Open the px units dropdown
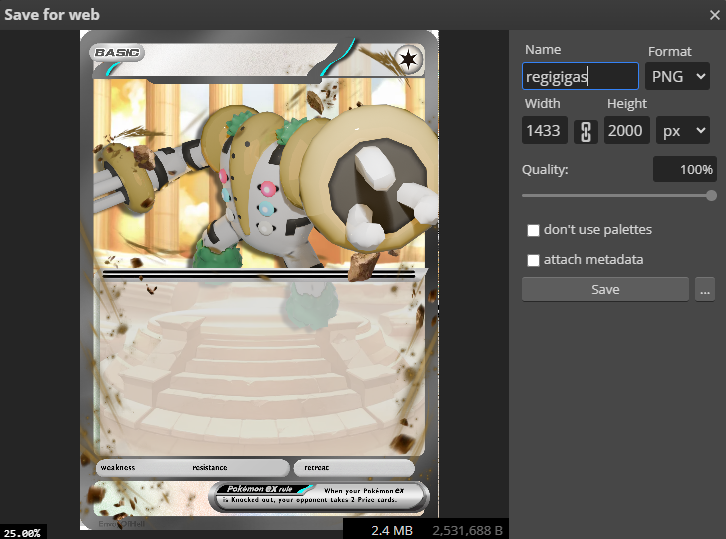The width and height of the screenshot is (726, 539). pyautogui.click(x=683, y=131)
